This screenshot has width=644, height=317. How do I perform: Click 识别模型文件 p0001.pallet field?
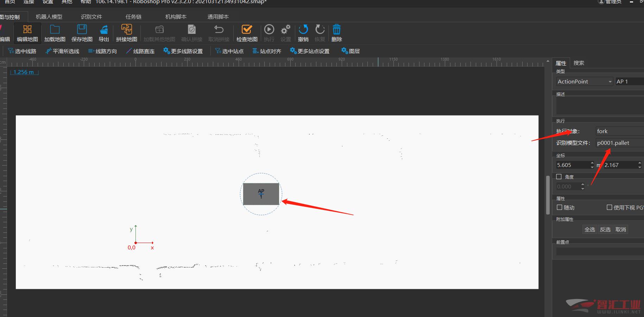tap(620, 143)
